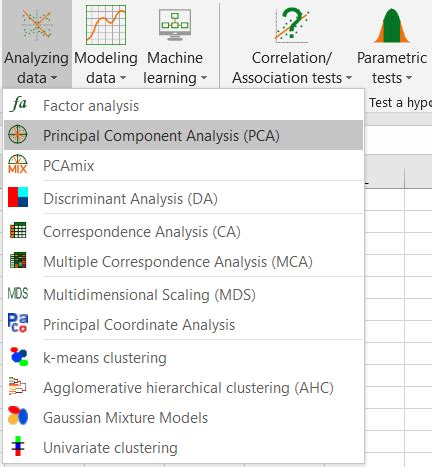Expand Correlation/Association tests dropdown

tap(292, 44)
